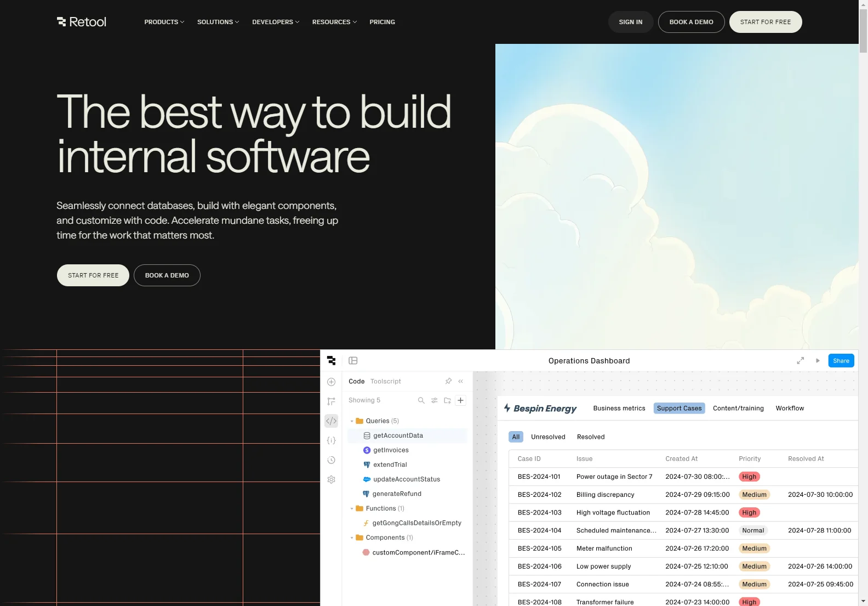Collapse Code panel with double chevron
Screen dimensions: 868x606
(460, 381)
